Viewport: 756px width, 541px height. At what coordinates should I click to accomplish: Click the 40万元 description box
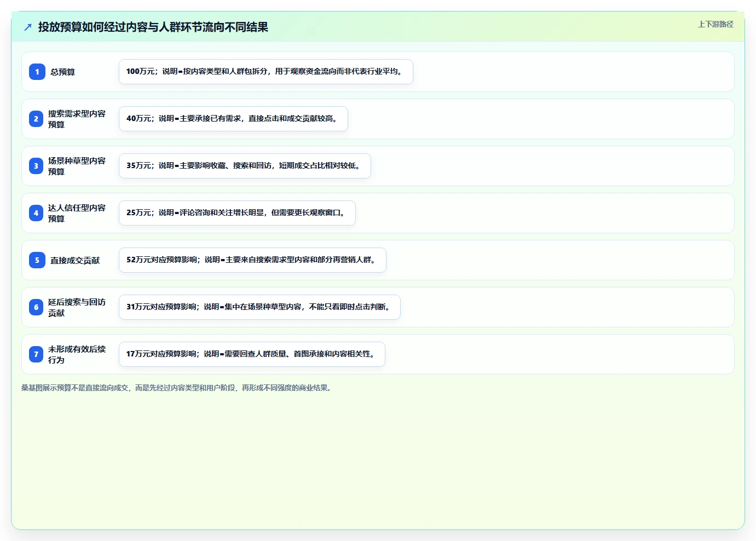(x=233, y=119)
